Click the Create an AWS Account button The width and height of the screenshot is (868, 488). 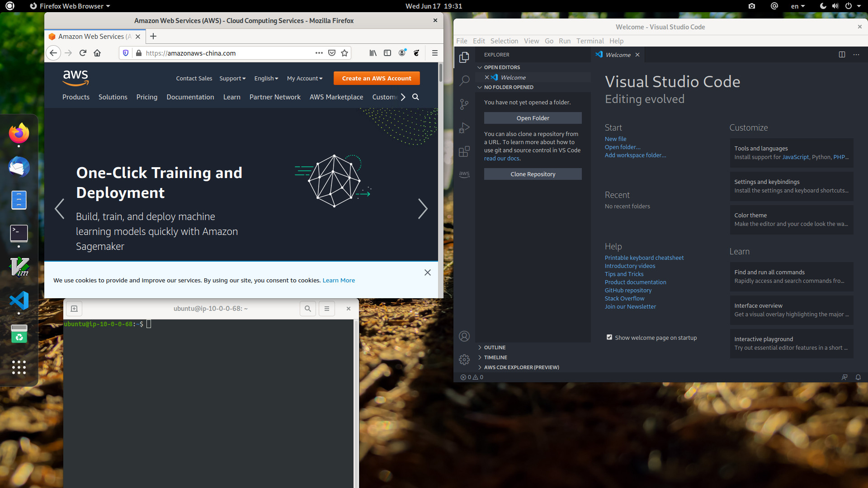[x=377, y=78]
